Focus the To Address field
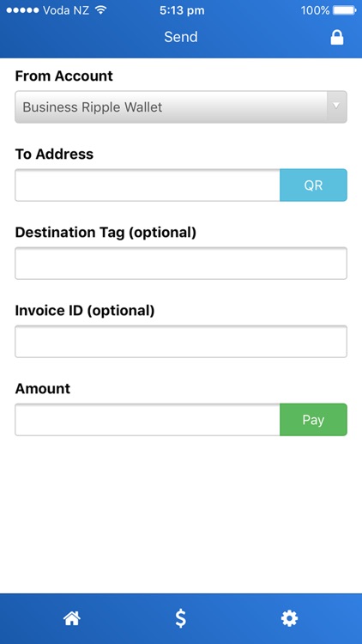The height and width of the screenshot is (644, 362). pyautogui.click(x=148, y=185)
